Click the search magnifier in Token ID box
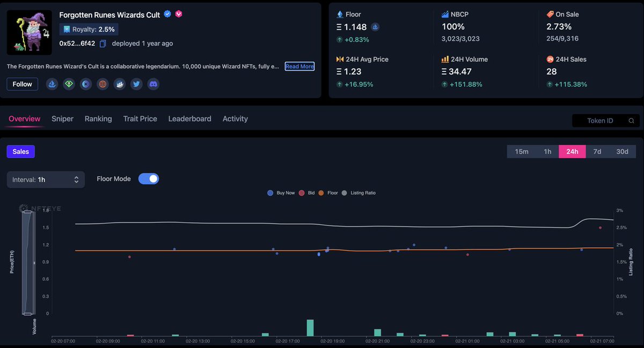 pos(632,121)
